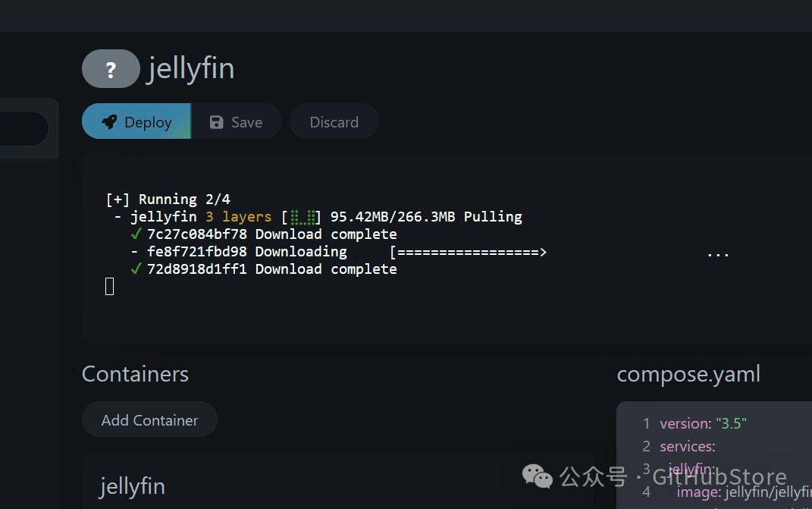Image resolution: width=812 pixels, height=509 pixels.
Task: Click the WeChat logo in the watermark
Action: tap(538, 476)
